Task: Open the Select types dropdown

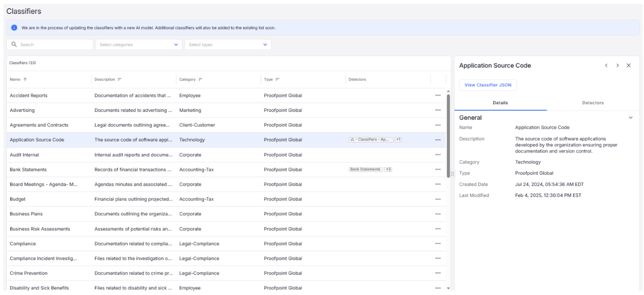Action: (x=228, y=44)
